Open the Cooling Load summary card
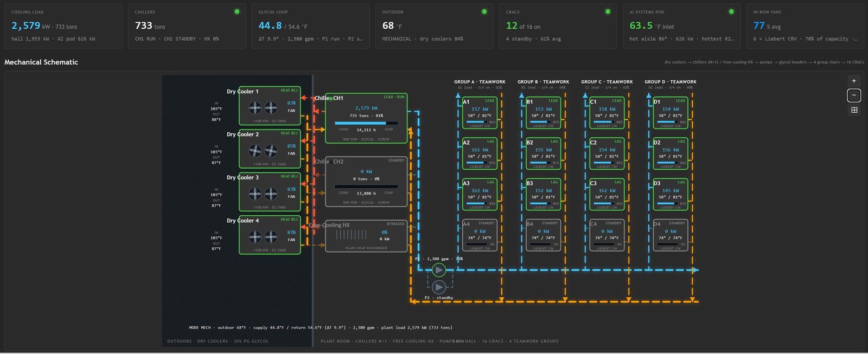 tap(63, 26)
